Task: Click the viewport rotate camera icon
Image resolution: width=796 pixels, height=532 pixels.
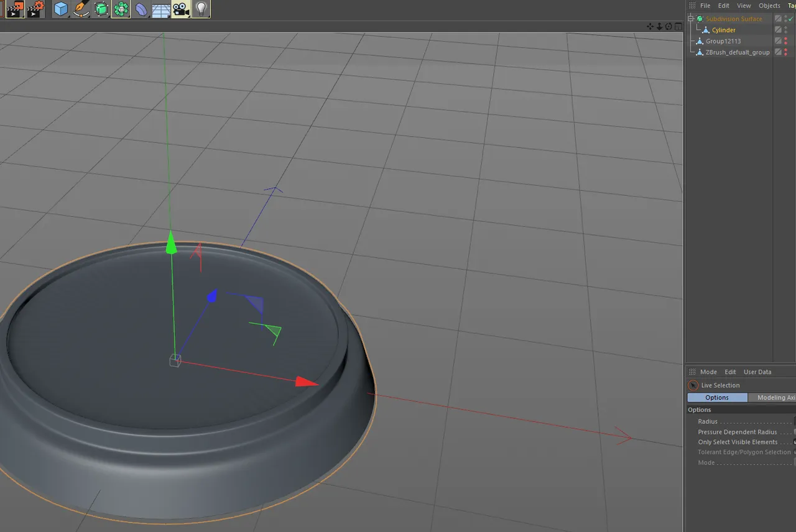Action: pos(669,26)
